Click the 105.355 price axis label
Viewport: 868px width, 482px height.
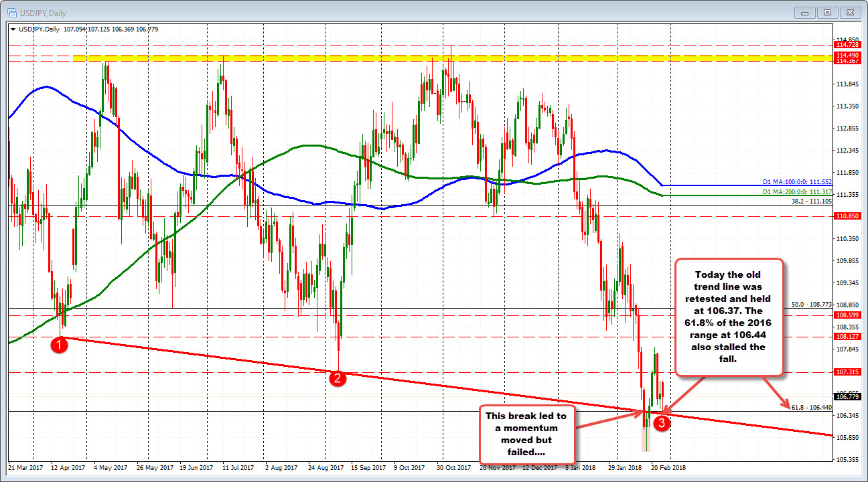click(847, 460)
